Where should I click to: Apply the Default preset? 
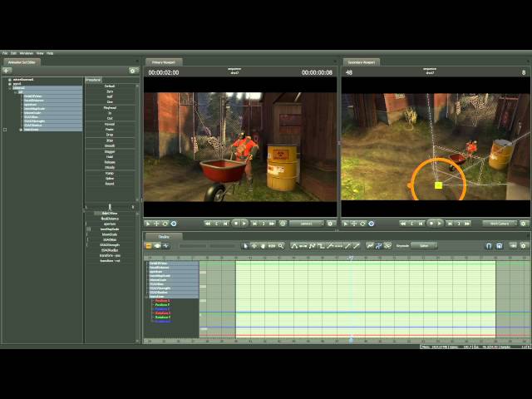(110, 86)
